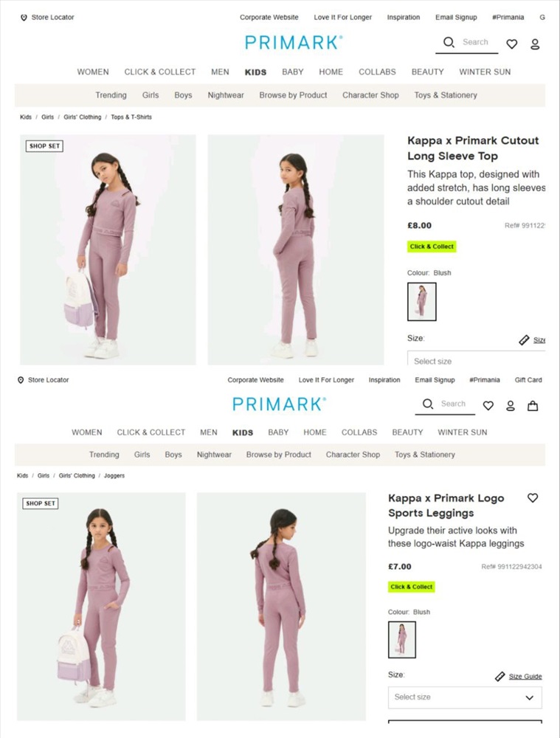Open the shopping bag icon in lower header
560x738 pixels.
click(532, 406)
